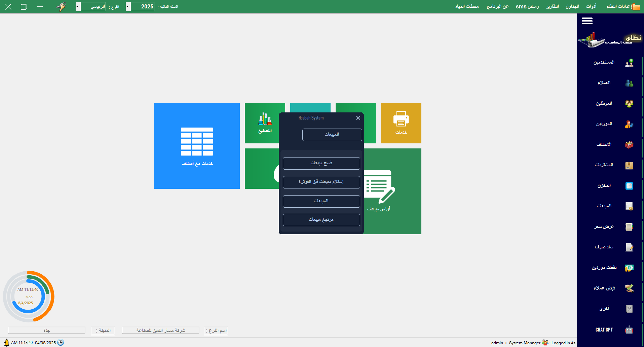
Task: Collapse the sidebar with the hamburger button
Action: (x=587, y=21)
